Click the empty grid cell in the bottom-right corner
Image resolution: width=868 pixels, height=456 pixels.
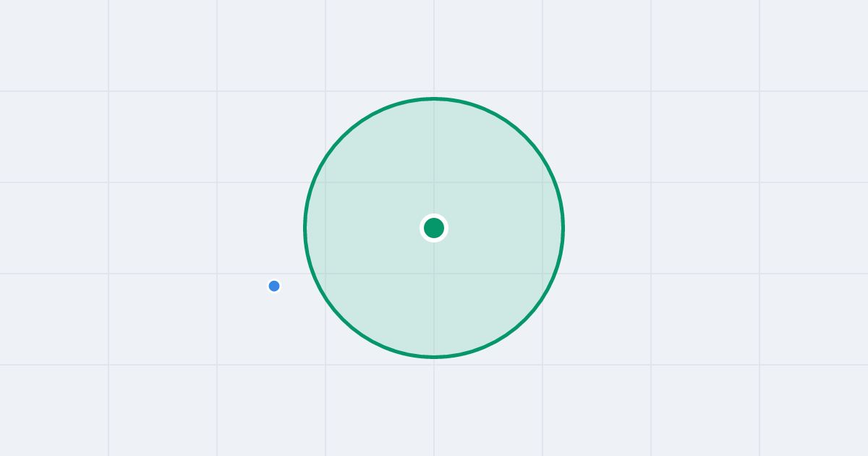point(814,410)
